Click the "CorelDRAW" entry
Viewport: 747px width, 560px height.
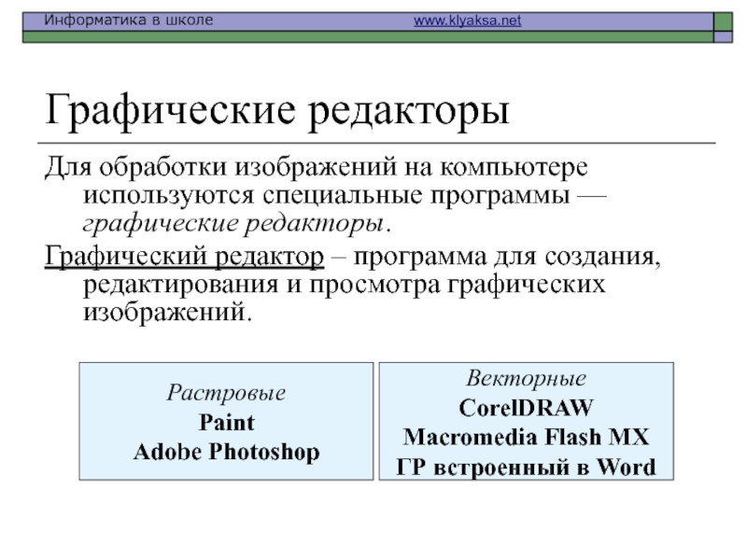(526, 408)
